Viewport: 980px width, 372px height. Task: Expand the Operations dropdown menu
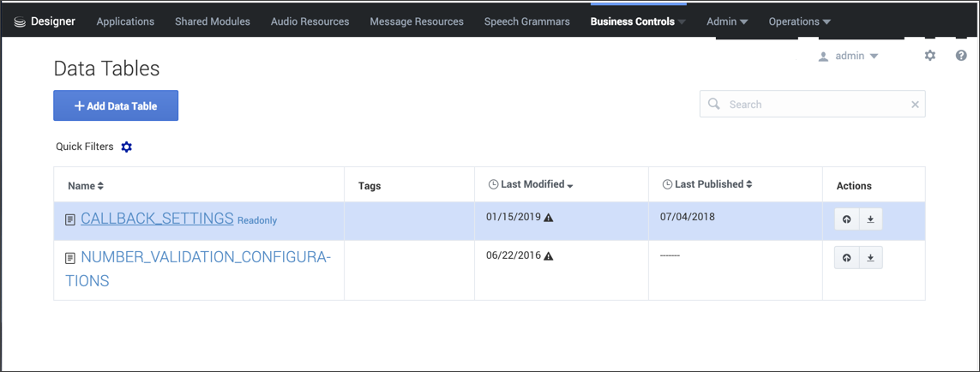799,21
